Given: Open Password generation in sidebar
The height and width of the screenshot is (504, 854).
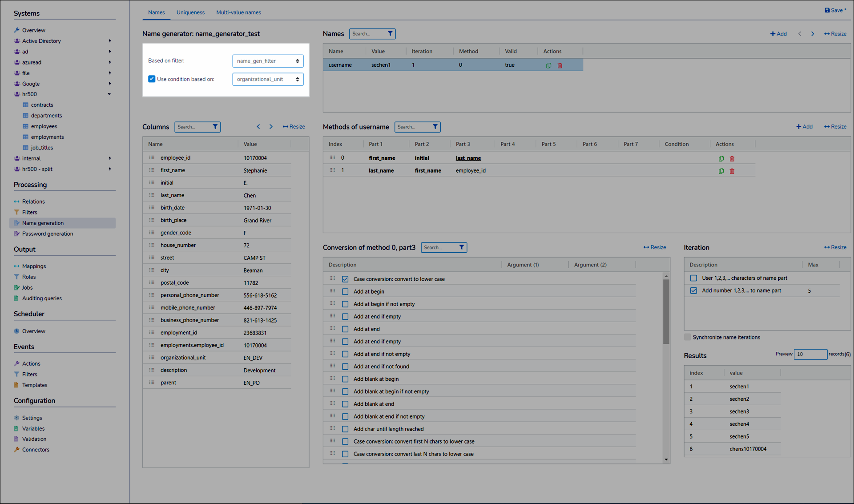Looking at the screenshot, I should tap(48, 234).
